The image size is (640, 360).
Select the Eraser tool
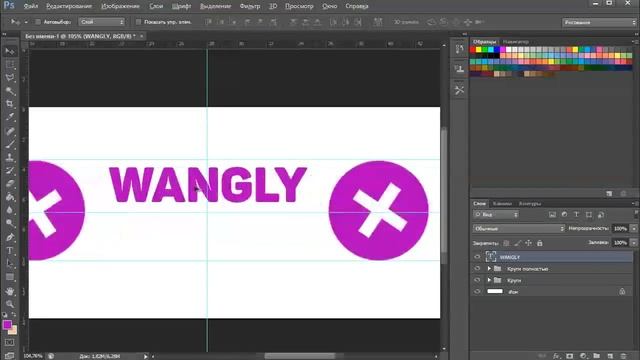(x=10, y=184)
